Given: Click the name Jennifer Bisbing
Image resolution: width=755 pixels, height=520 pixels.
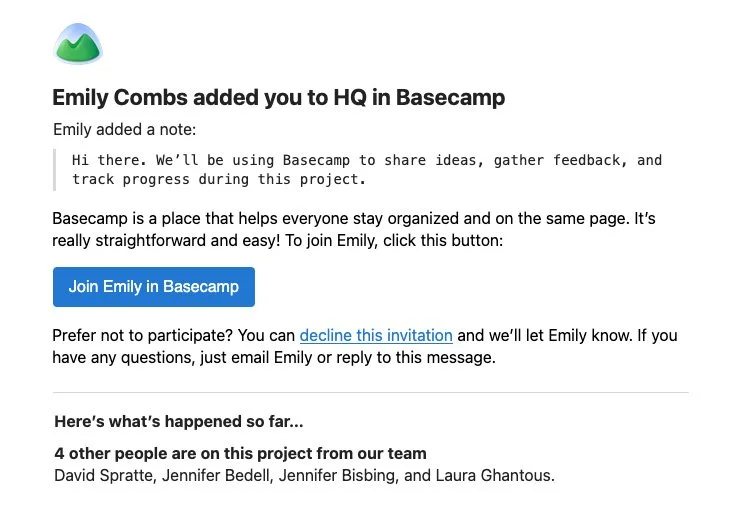Looking at the screenshot, I should click(338, 476).
